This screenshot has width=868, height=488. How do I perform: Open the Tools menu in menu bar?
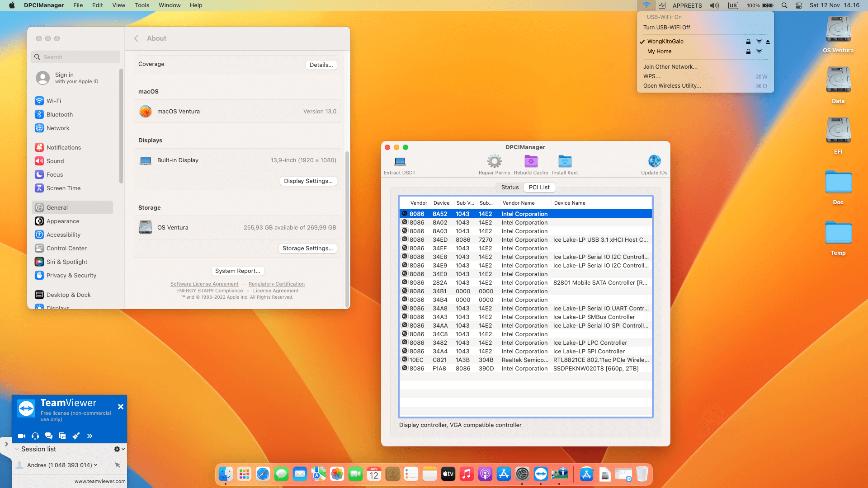142,5
